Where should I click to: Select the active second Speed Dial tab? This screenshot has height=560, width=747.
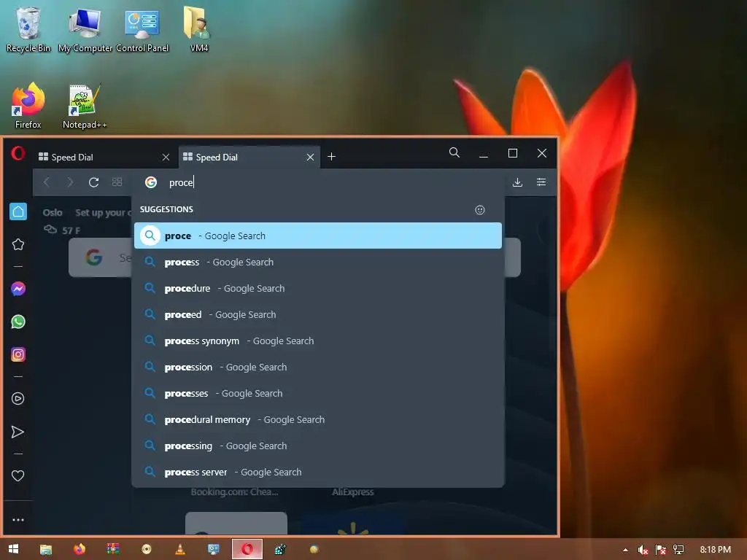click(249, 157)
